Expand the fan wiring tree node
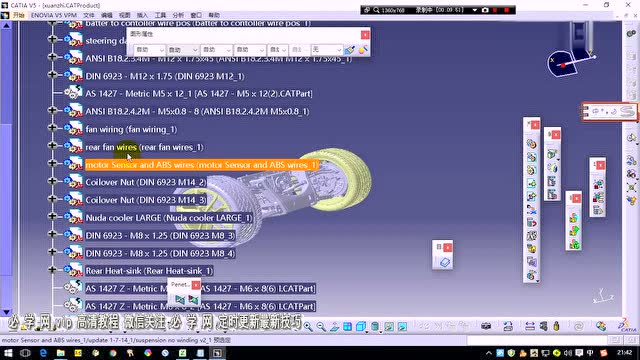The width and height of the screenshot is (640, 360). (x=52, y=128)
